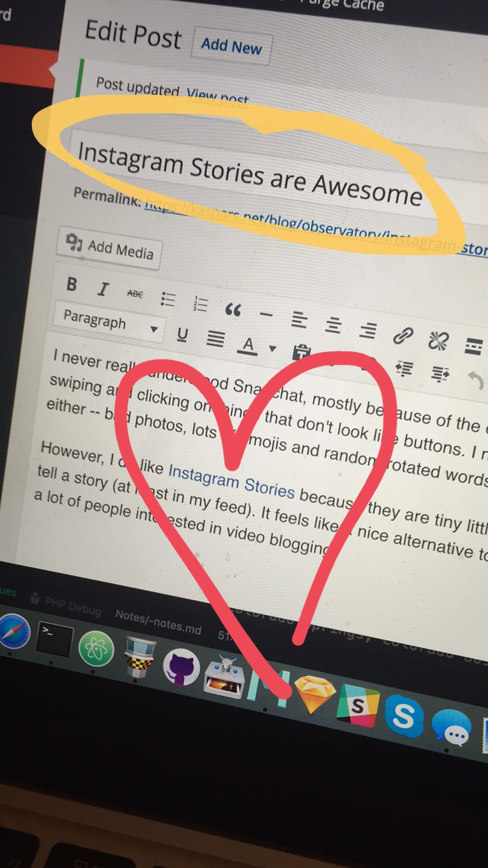Image resolution: width=488 pixels, height=868 pixels.
Task: Underline the selected text
Action: [x=182, y=334]
